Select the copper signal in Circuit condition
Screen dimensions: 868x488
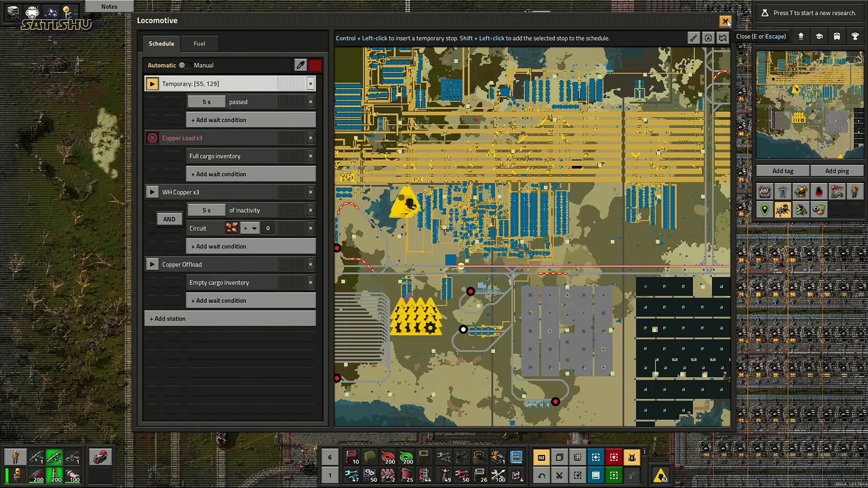click(x=232, y=228)
